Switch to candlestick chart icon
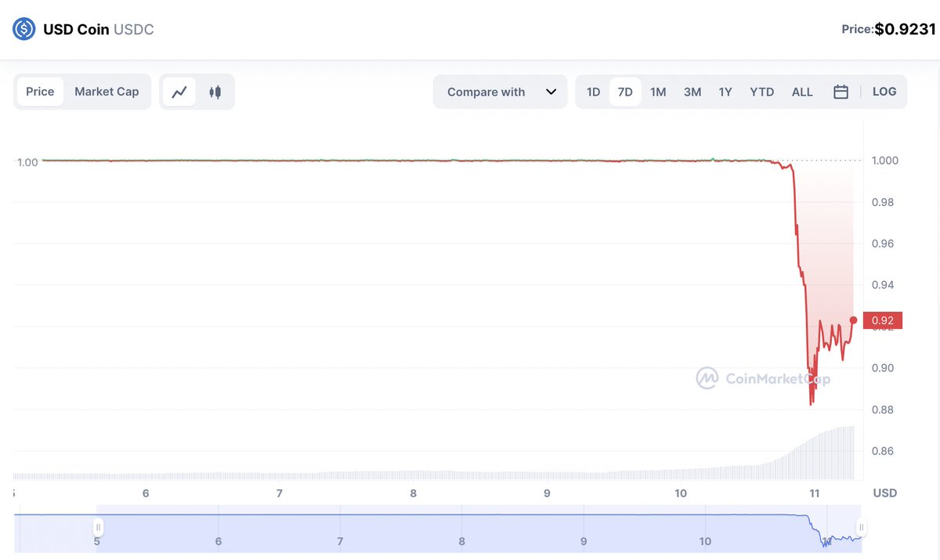940x560 pixels. (x=215, y=92)
